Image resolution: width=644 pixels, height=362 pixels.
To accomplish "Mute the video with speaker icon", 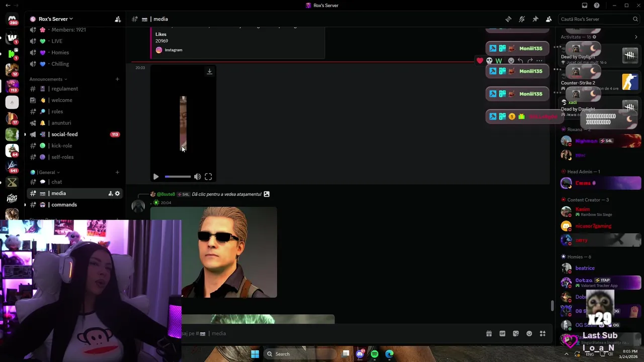I will coord(197,176).
